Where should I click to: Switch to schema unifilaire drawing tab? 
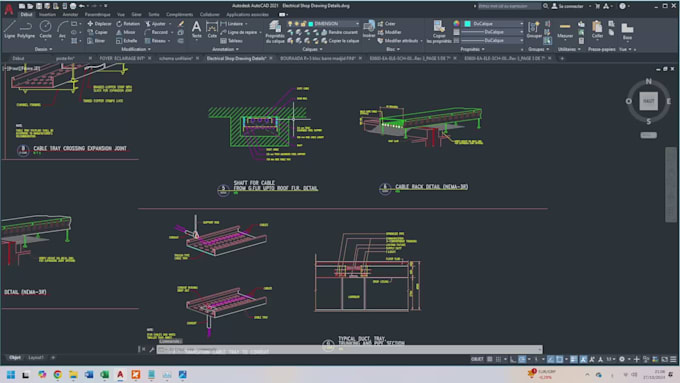175,58
